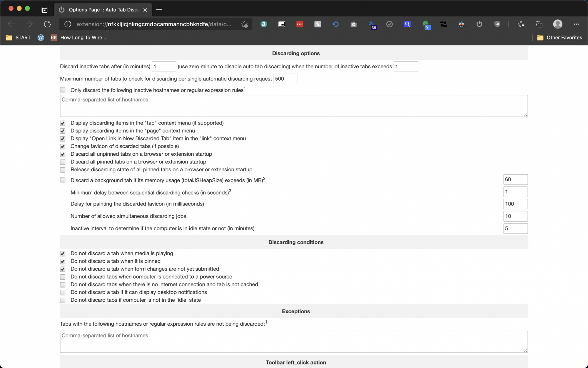
Task: Open the red LastPass extension icon
Action: coord(300,24)
